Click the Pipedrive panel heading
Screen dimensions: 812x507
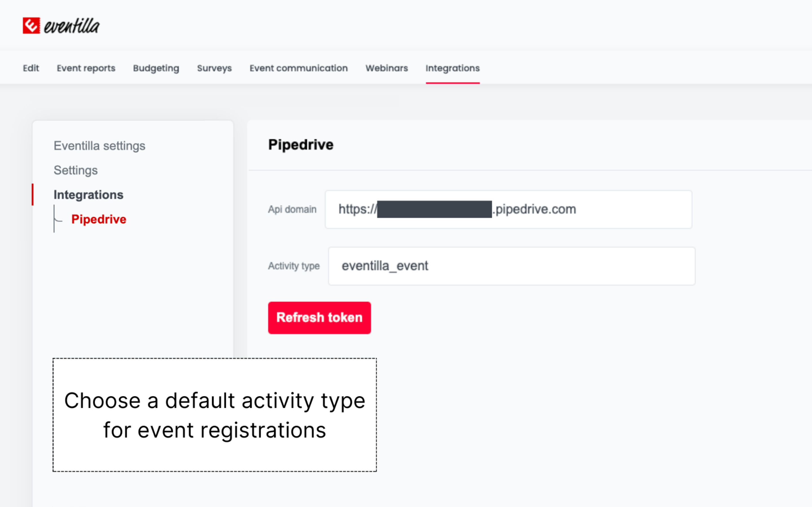tap(301, 145)
